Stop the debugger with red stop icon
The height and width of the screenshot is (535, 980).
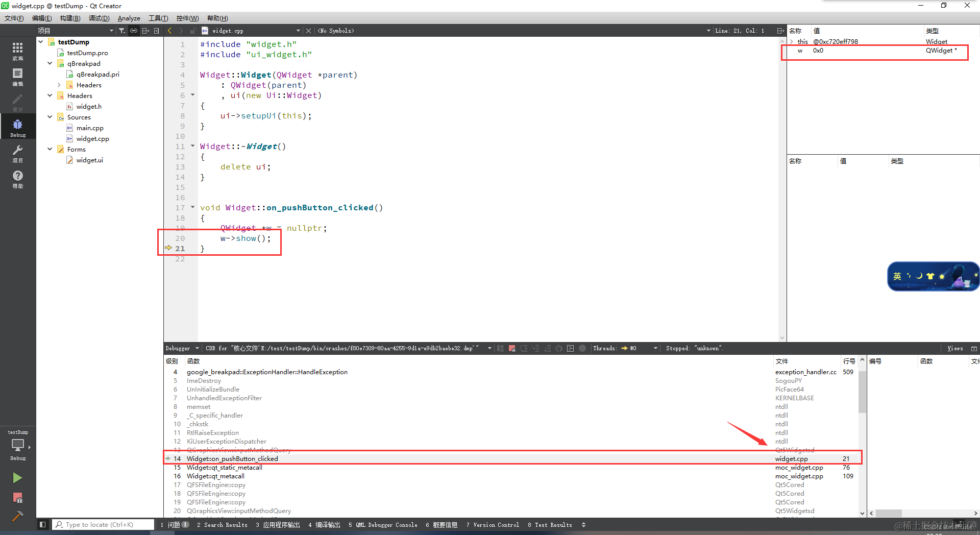point(512,348)
